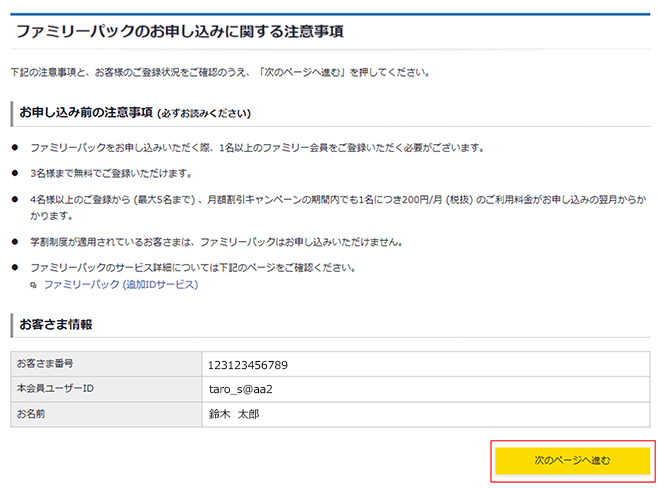Screen dimensions: 660x489
Task: Click the introductory sentence starting 下記の注意事項と
Action: (x=220, y=73)
